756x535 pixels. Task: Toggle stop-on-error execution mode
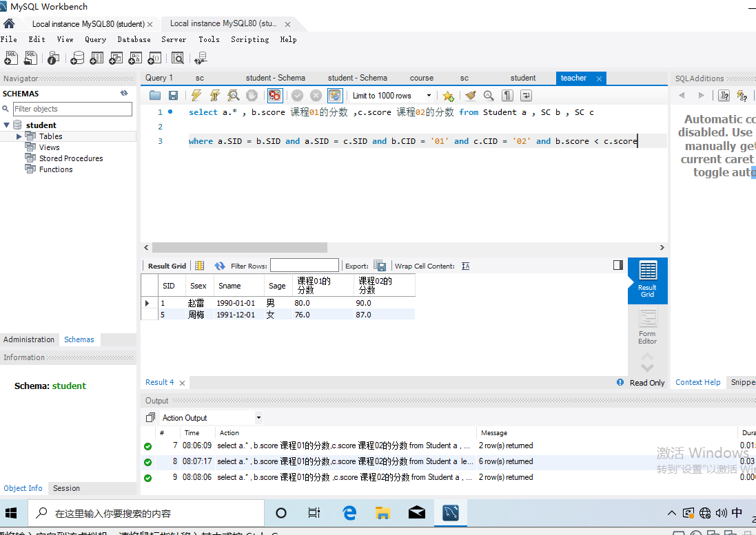pyautogui.click(x=275, y=95)
